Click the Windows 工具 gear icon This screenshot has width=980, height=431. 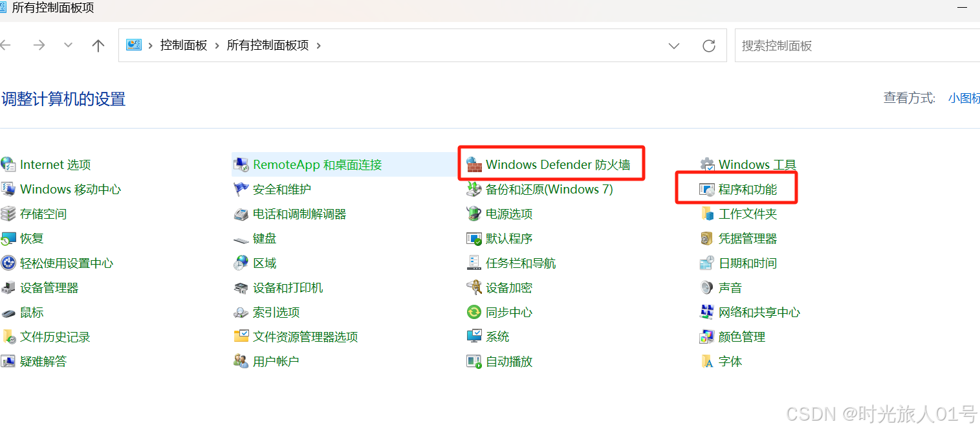[708, 164]
